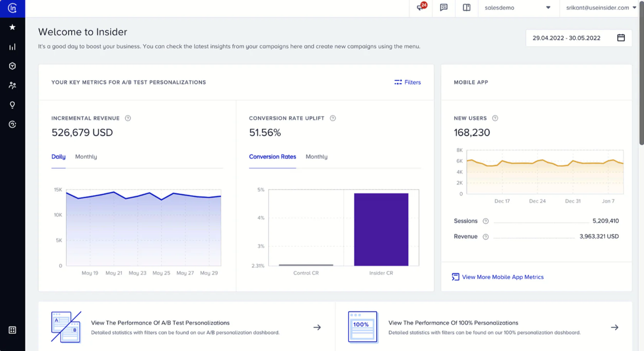Viewport: 644px width, 351px height.
Task: Open the lightbulb insights sidebar icon
Action: click(x=12, y=105)
